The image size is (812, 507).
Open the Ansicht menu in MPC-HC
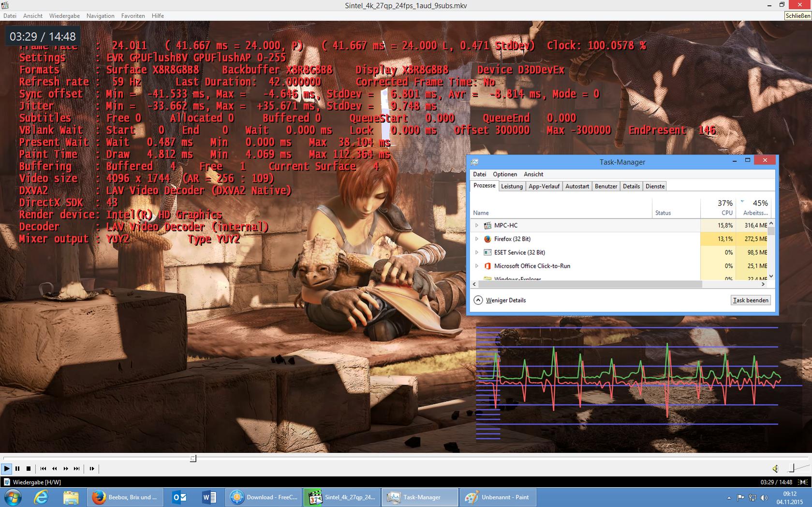click(x=33, y=16)
